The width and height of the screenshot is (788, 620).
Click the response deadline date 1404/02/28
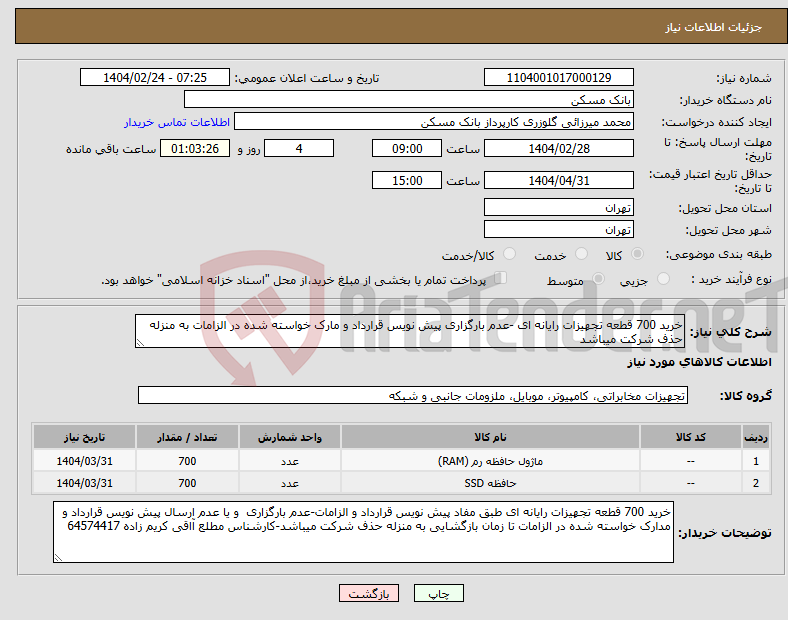pos(559,148)
